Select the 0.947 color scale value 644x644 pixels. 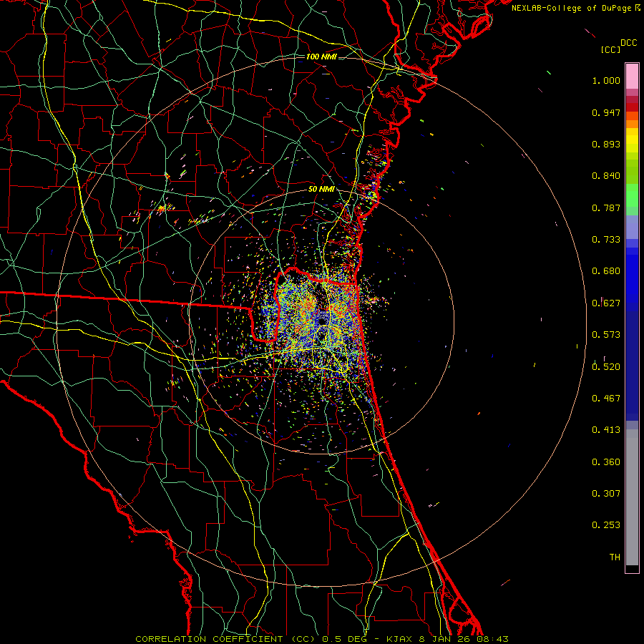606,112
